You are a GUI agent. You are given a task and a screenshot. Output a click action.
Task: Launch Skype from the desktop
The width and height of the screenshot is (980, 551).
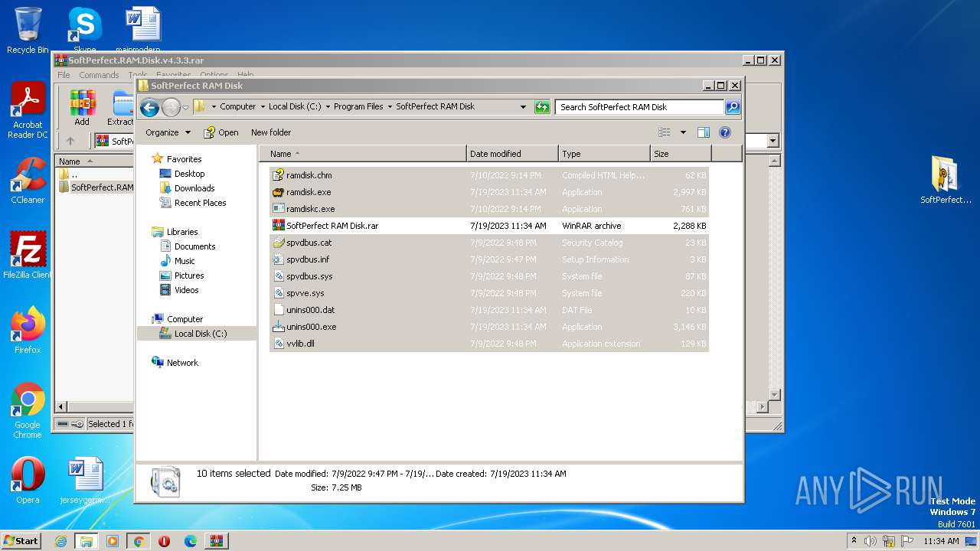pyautogui.click(x=84, y=29)
